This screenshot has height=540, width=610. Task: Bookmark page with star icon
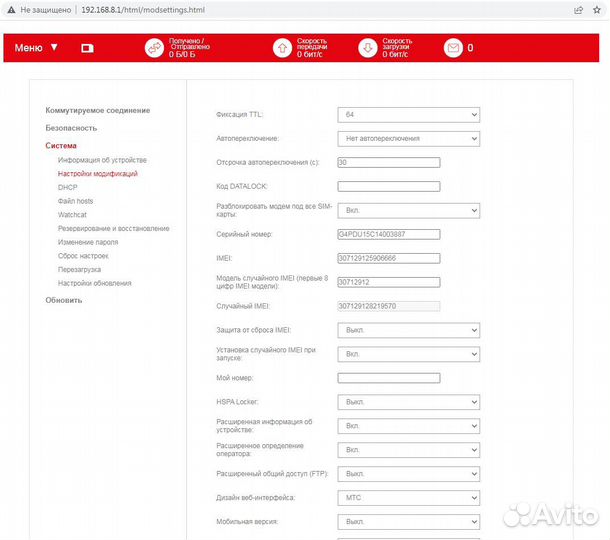[600, 9]
